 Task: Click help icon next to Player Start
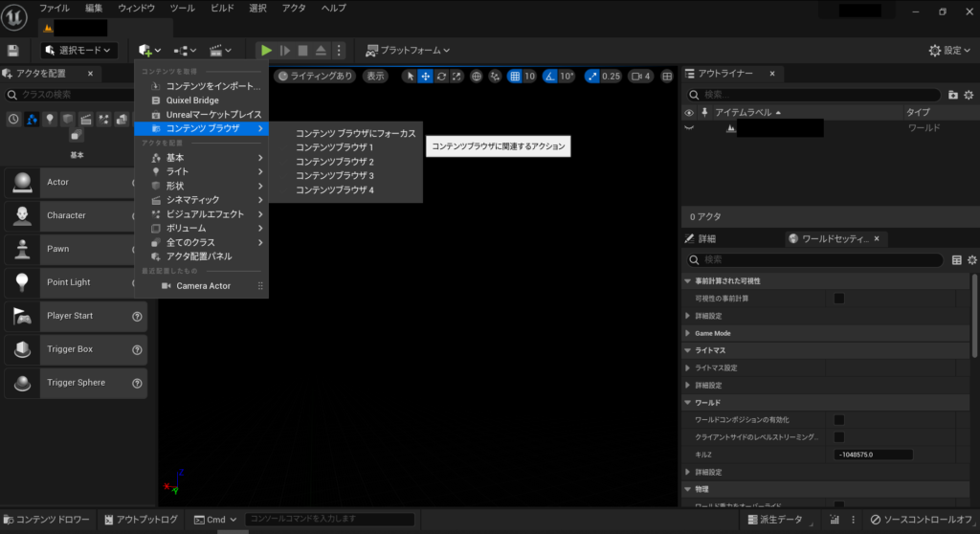(x=137, y=316)
